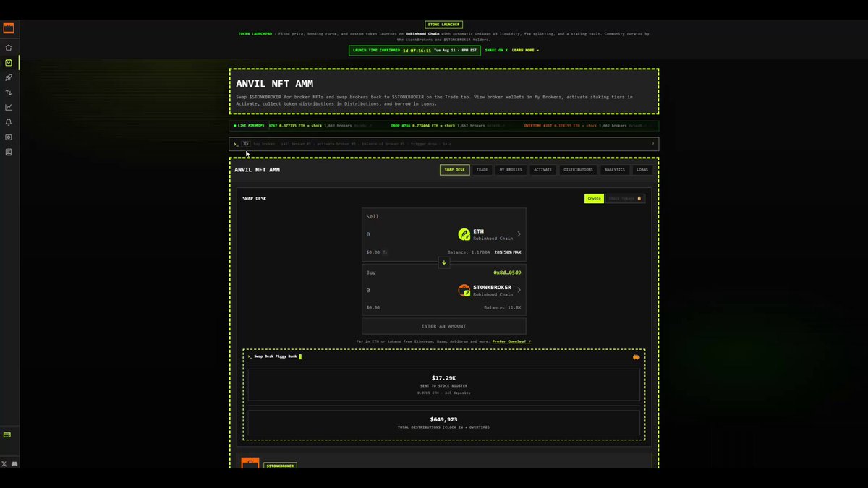This screenshot has width=868, height=488.
Task: Select the shopping bag sidebar icon
Action: (x=9, y=63)
